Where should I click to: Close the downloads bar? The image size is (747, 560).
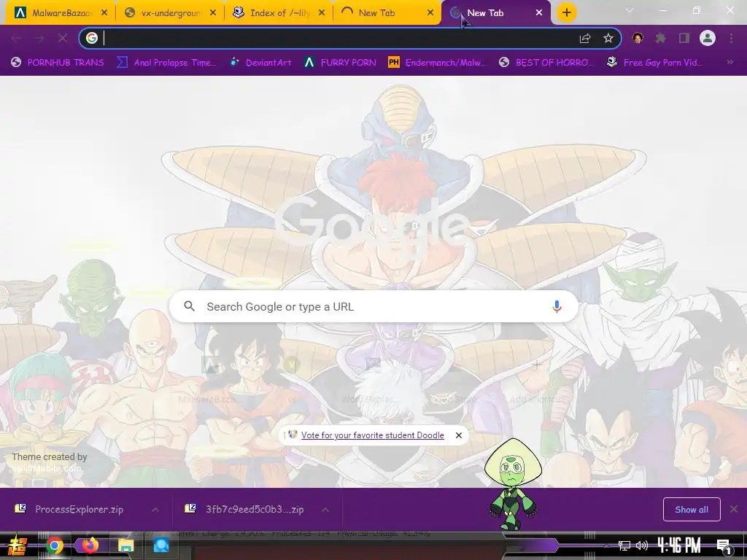[x=734, y=509]
